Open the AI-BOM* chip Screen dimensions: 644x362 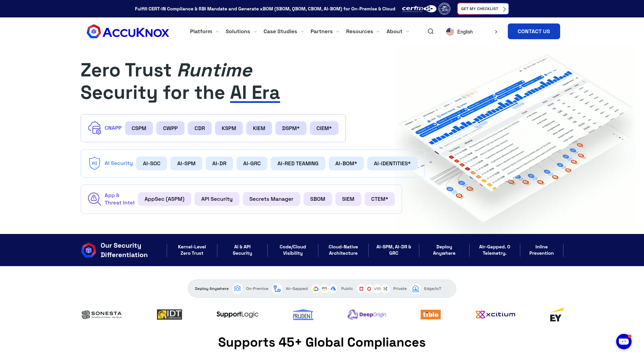coord(346,164)
